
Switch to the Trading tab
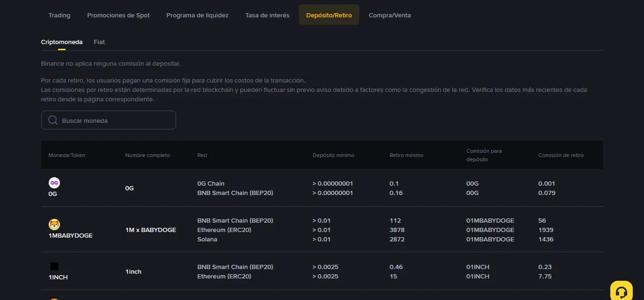[59, 15]
